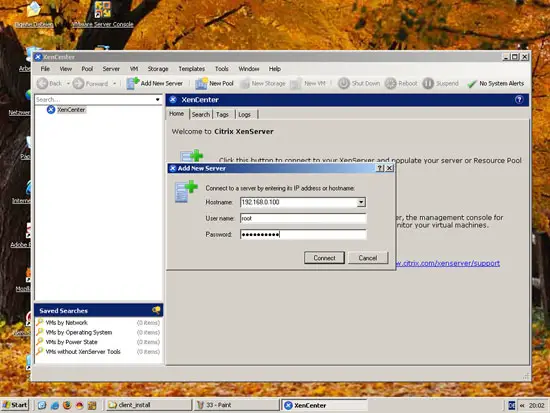This screenshot has height=413, width=550.
Task: Click the blue help icon in XenCenter header
Action: point(519,100)
